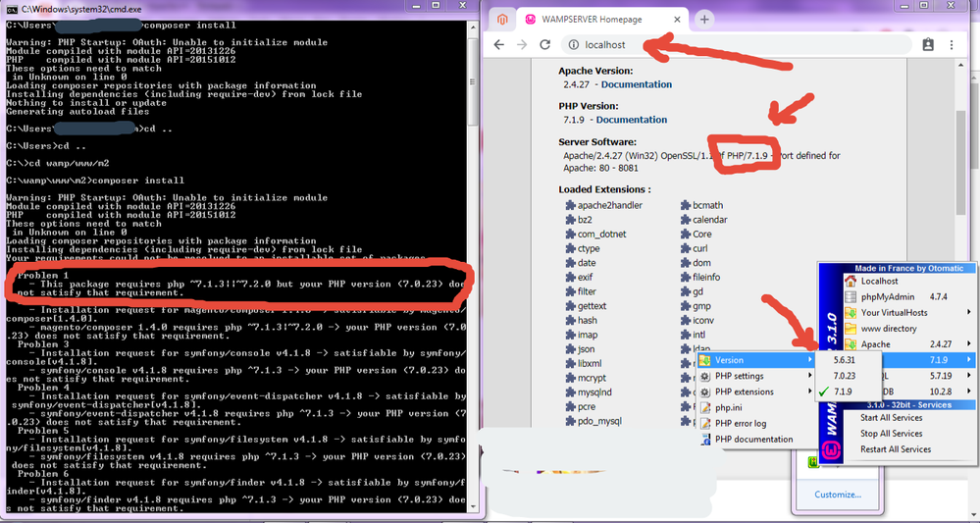
Task: Expand the MariaDB 10.2.8 submenu arrow
Action: pyautogui.click(x=969, y=392)
